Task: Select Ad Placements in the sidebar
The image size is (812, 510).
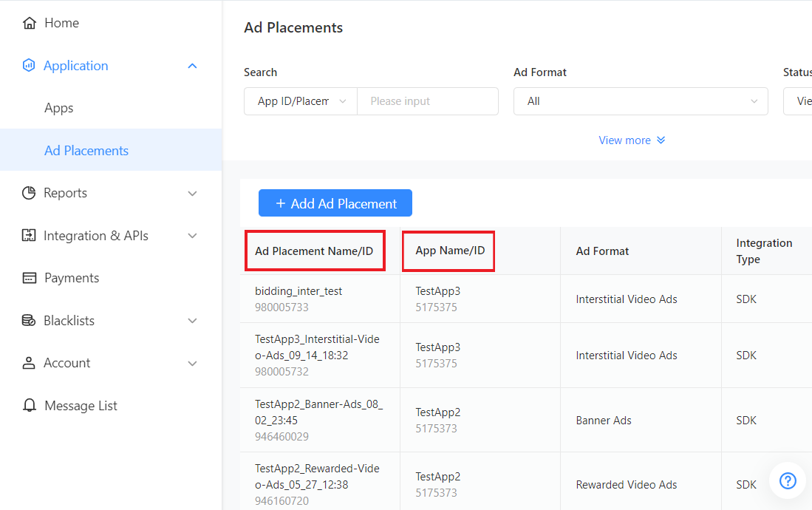Action: pos(86,151)
